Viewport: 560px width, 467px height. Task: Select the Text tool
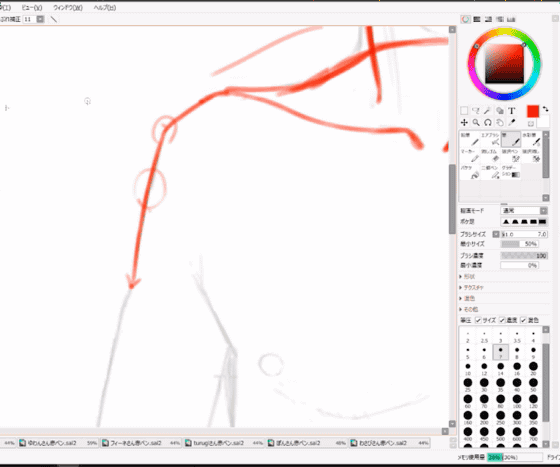511,111
